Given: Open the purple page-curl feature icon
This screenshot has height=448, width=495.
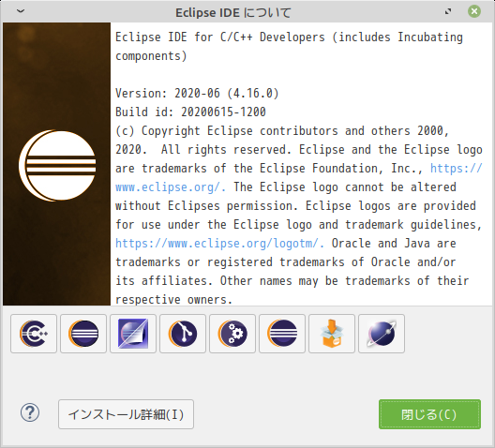Looking at the screenshot, I should click(133, 334).
